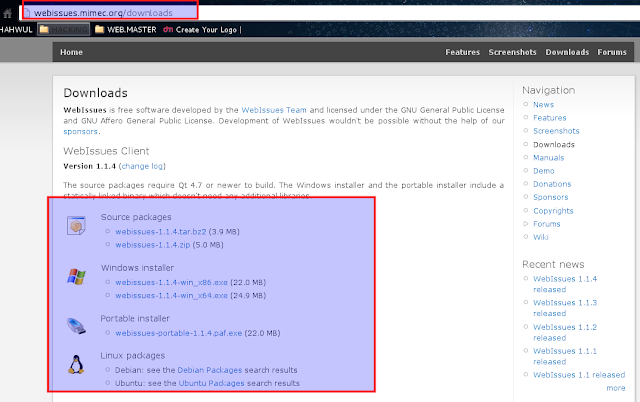Viewport: 640px width, 402px height.
Task: Open Screenshots in the top menu
Action: 513,52
